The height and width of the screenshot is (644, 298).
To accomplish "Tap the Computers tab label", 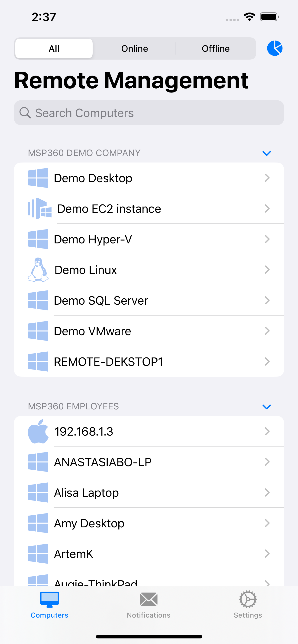I will [49, 615].
